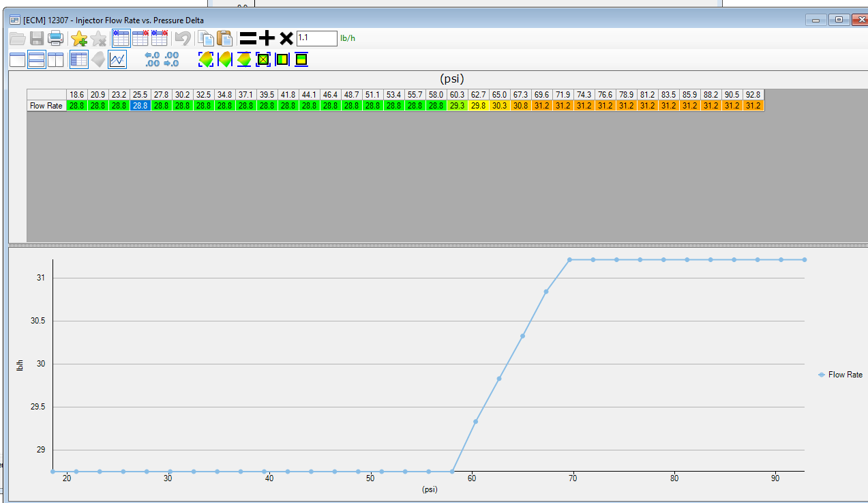Click the graph point at 60 psi

[x=475, y=421]
